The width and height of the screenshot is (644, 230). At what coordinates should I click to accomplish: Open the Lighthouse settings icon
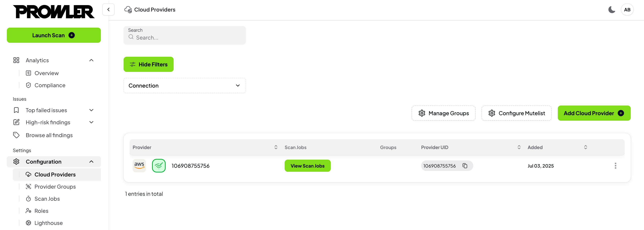[x=28, y=222]
